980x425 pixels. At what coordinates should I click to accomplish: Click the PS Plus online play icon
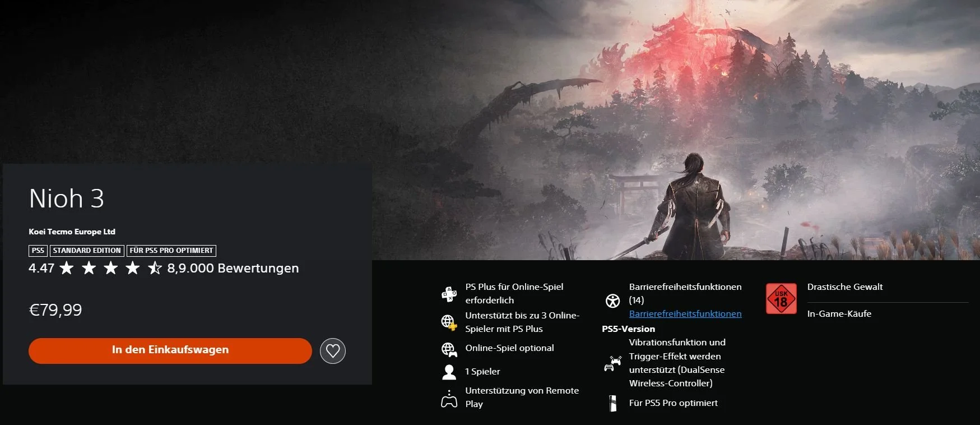pyautogui.click(x=449, y=294)
